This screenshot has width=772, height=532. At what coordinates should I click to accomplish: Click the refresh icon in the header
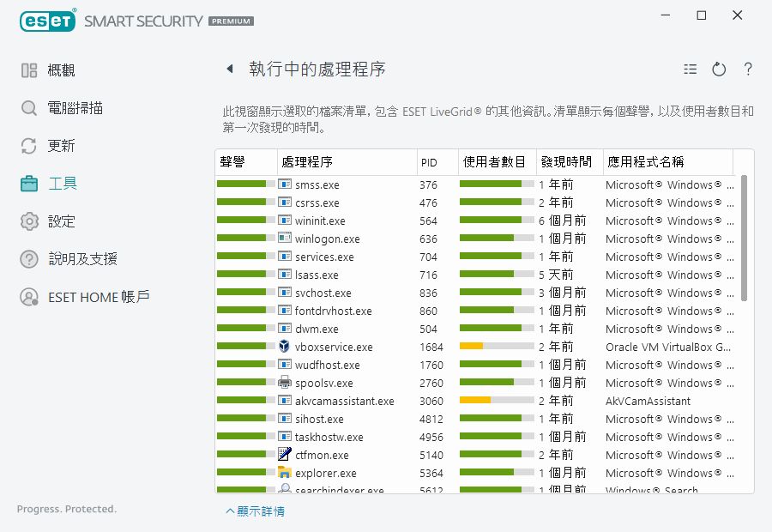(719, 70)
